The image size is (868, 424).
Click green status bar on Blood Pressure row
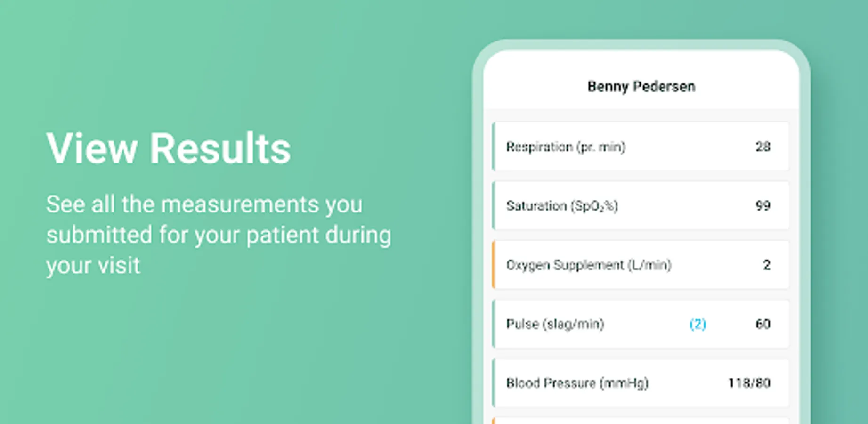click(494, 383)
